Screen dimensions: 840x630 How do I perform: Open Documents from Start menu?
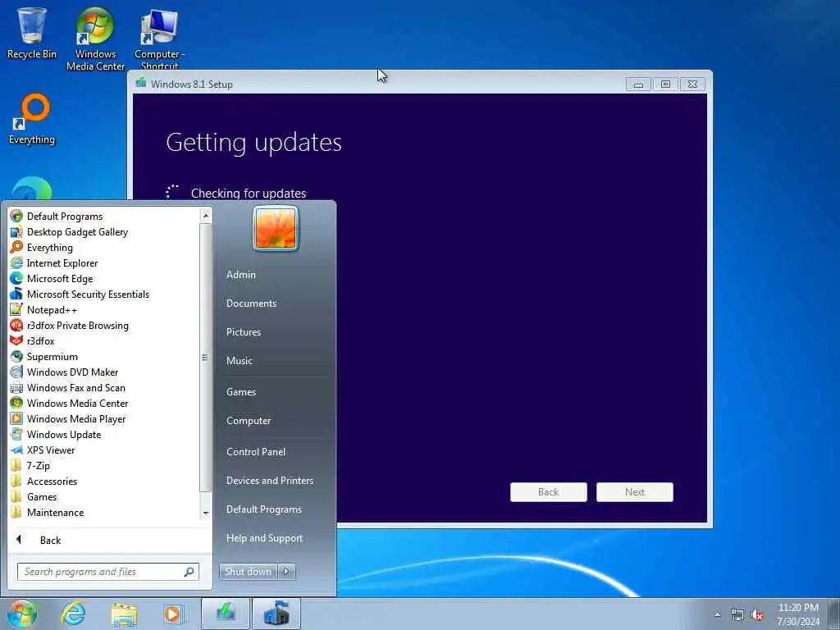tap(251, 304)
